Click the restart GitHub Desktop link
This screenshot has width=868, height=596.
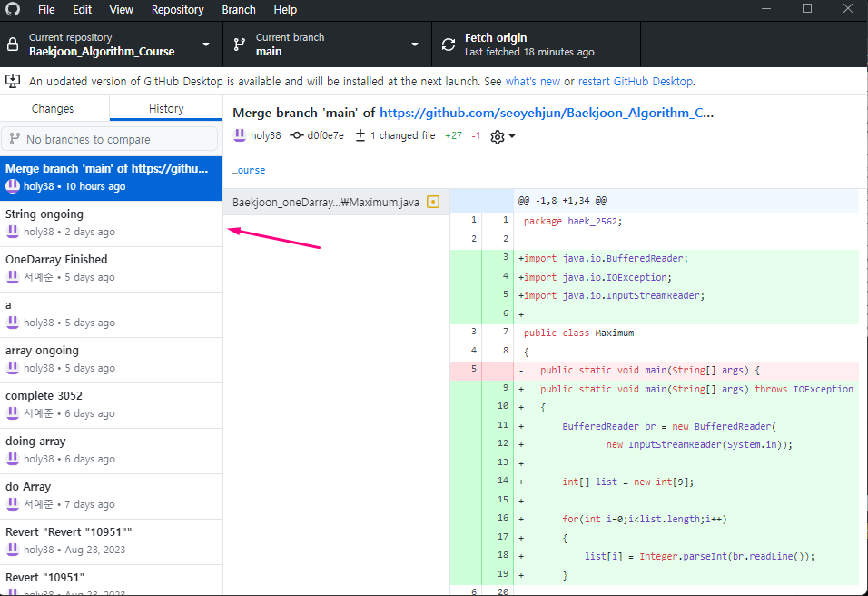point(636,82)
